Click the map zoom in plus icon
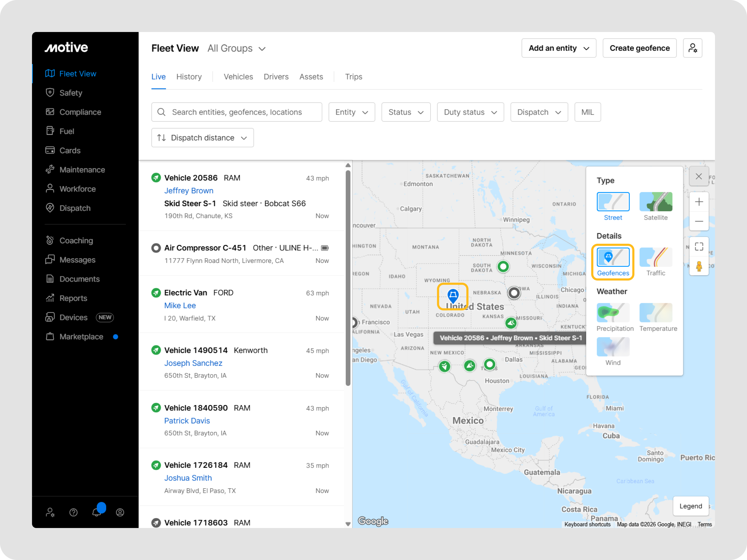This screenshot has width=747, height=560. tap(699, 202)
